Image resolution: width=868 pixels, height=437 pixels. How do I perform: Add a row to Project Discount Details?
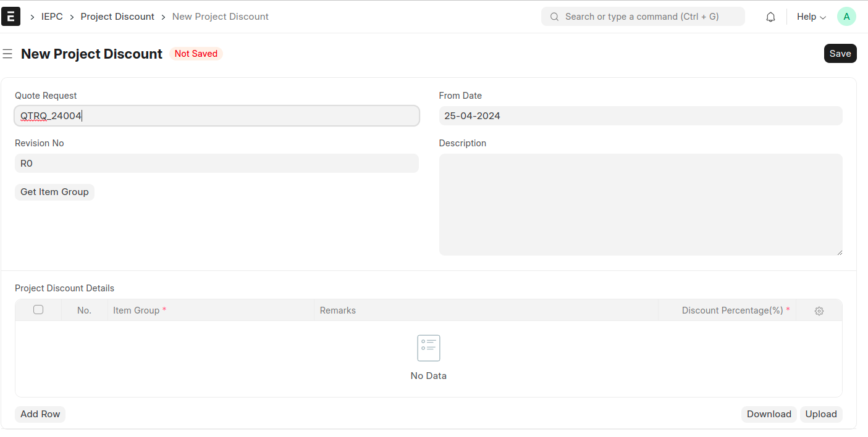click(x=40, y=414)
